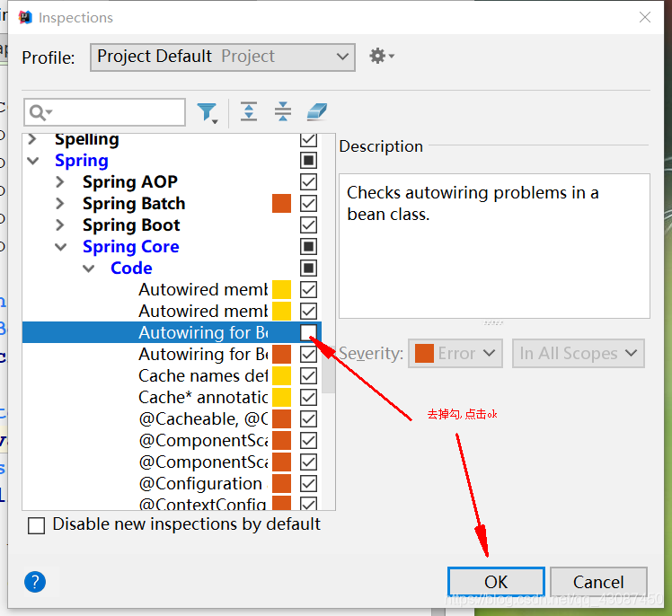Uncheck the @Cacheable inspection checkbox
The height and width of the screenshot is (616, 672).
[x=308, y=419]
